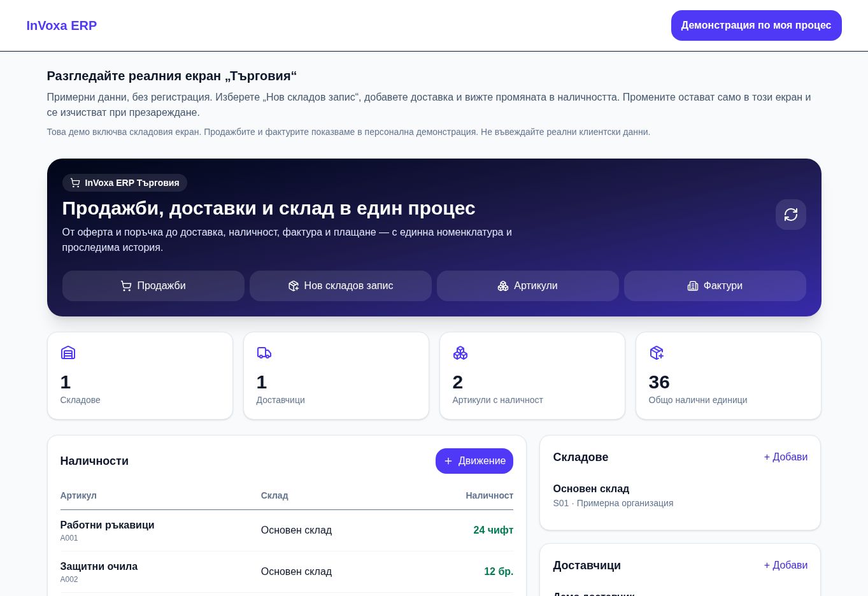Open the InVoxa ERP logo link
The image size is (868, 596).
62,25
